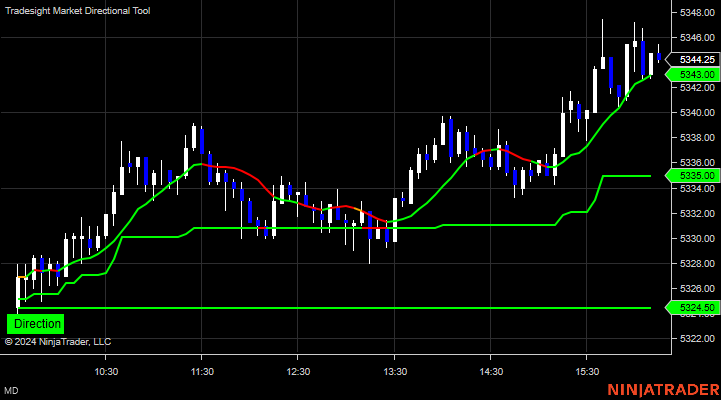Click the 5328.00 price axis label
Viewport: 721px width, 400px height.
(x=697, y=263)
